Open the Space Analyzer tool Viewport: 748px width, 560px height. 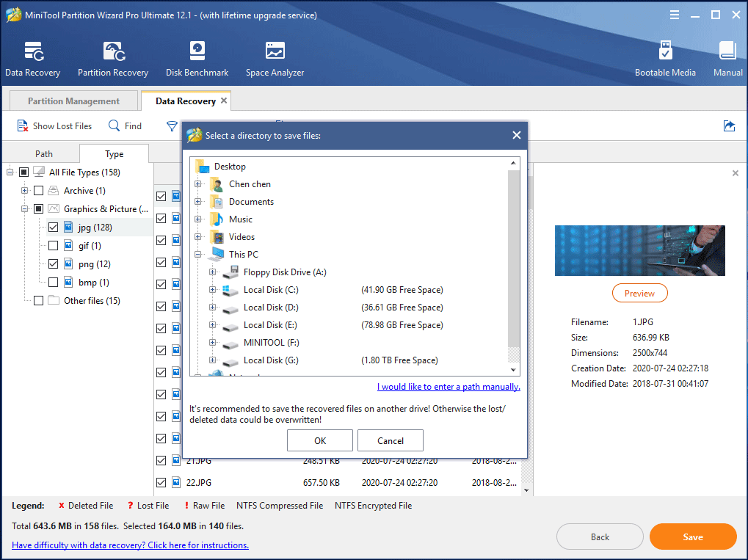[275, 51]
